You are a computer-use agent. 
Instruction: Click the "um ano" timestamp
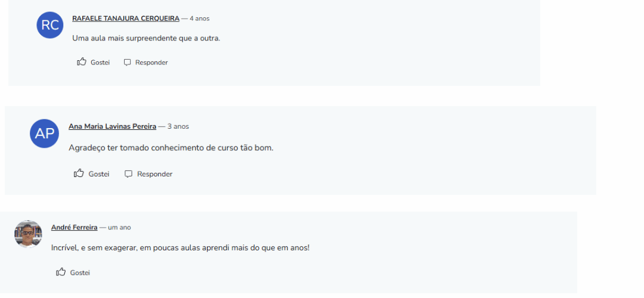coord(119,228)
